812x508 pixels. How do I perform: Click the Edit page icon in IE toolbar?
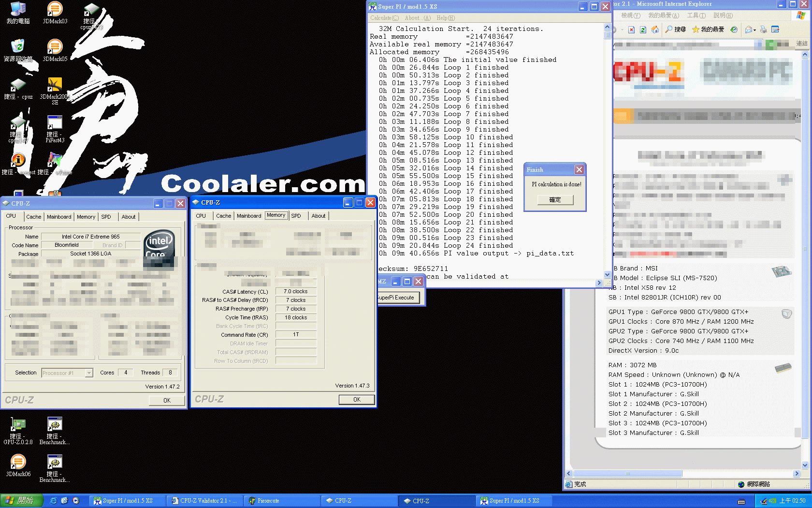(775, 30)
